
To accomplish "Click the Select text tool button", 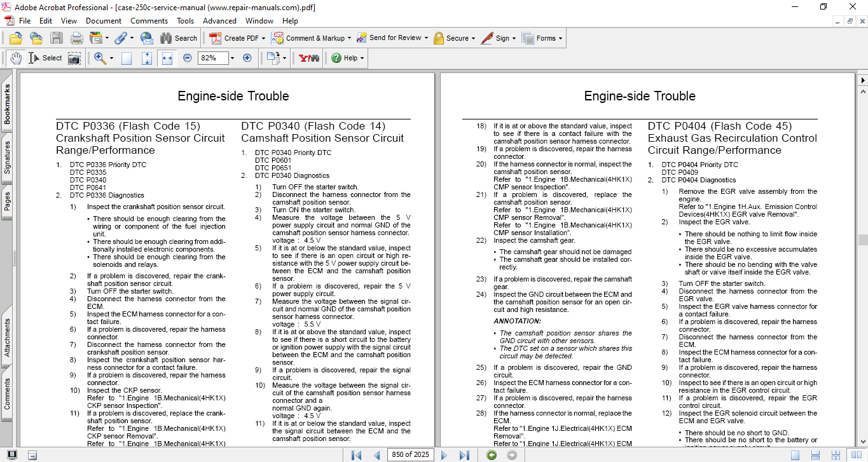I will coord(45,58).
